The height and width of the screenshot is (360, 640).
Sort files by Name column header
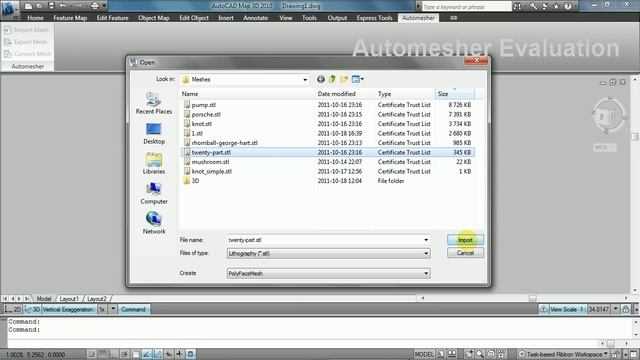(247, 94)
